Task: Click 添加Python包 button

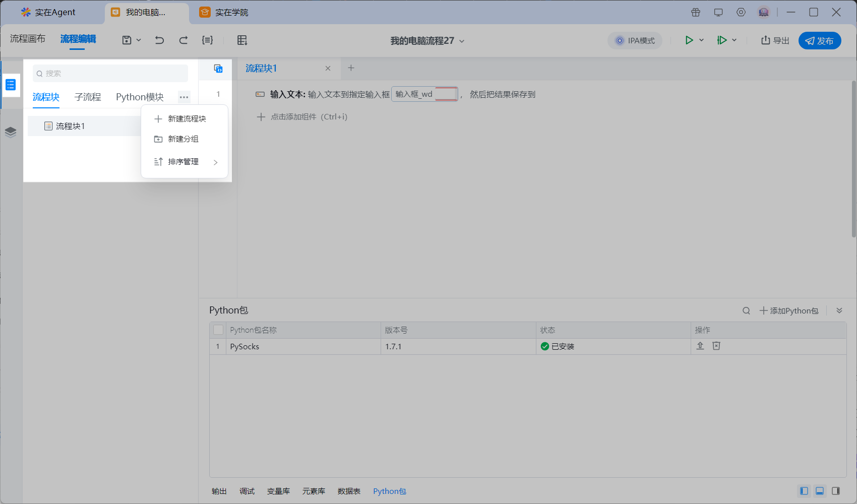Action: (789, 311)
